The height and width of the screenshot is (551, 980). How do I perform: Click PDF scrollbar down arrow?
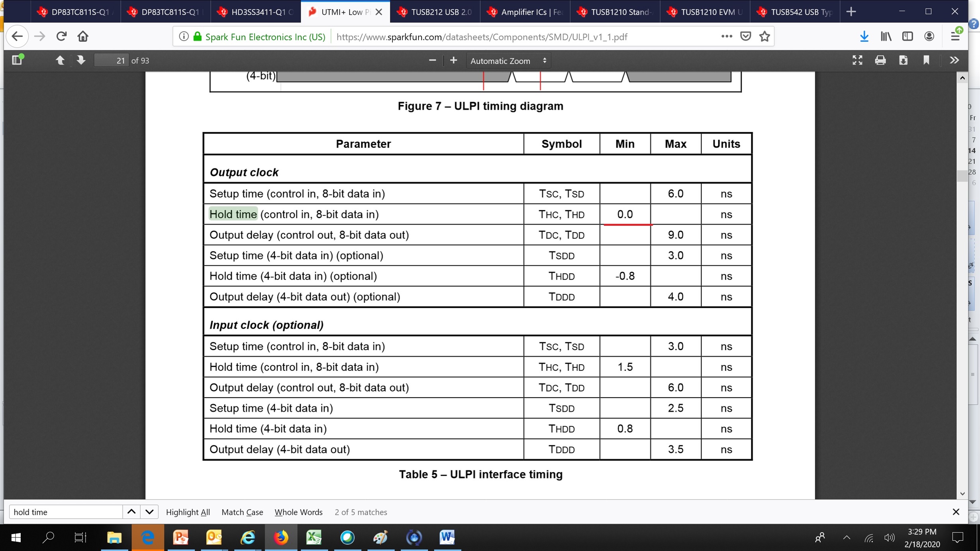[962, 494]
